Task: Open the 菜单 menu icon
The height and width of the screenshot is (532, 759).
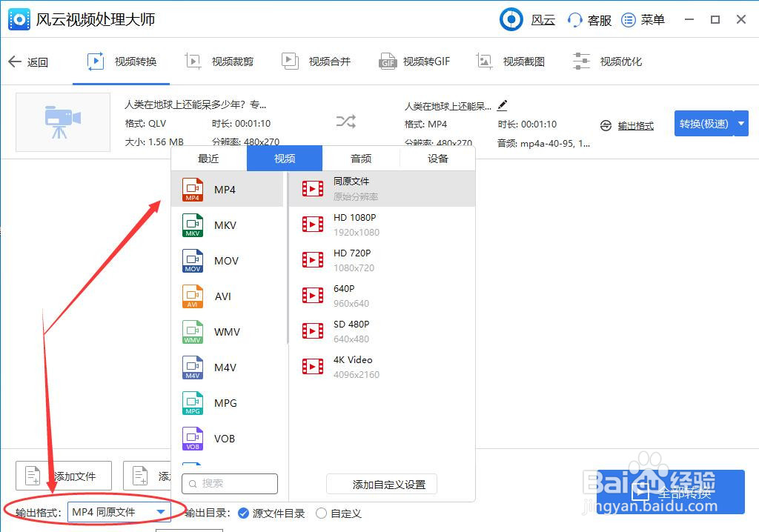Action: coord(629,20)
